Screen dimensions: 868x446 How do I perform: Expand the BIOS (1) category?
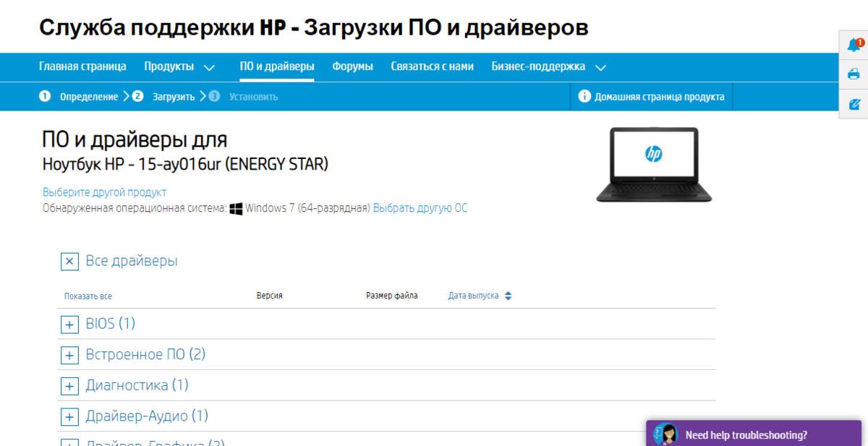(69, 325)
